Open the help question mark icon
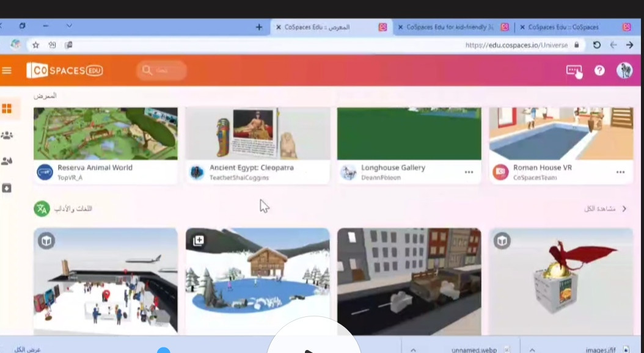 599,71
